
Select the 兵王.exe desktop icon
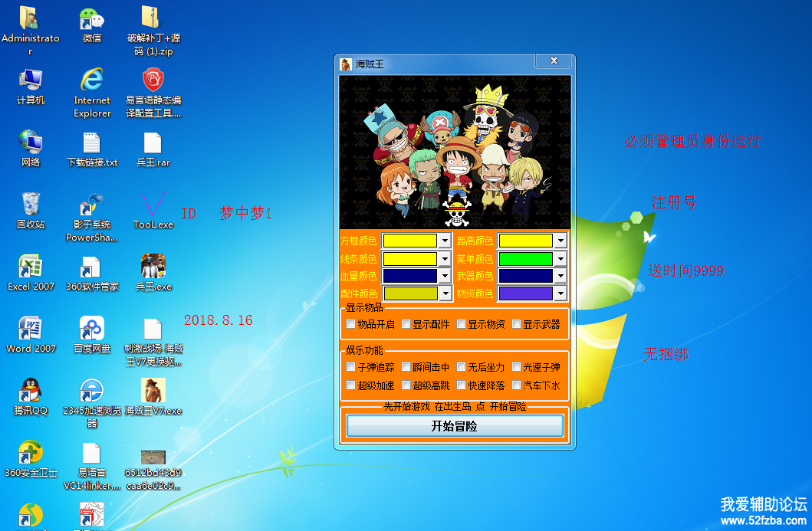pos(153,272)
